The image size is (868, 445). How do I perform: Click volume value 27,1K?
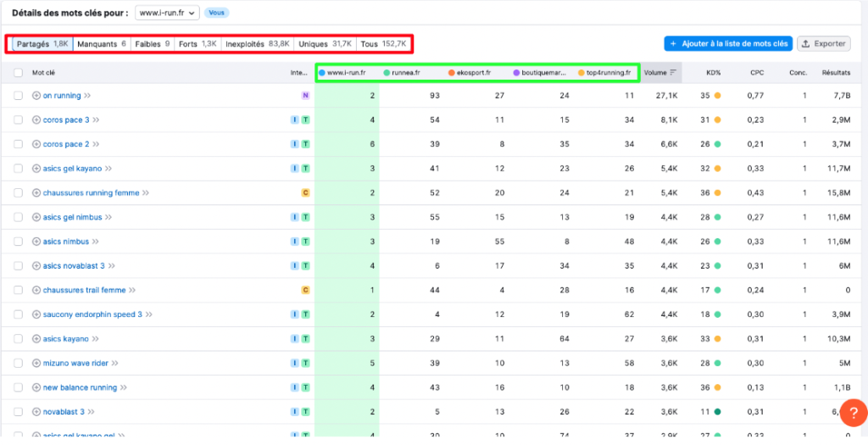coord(666,96)
